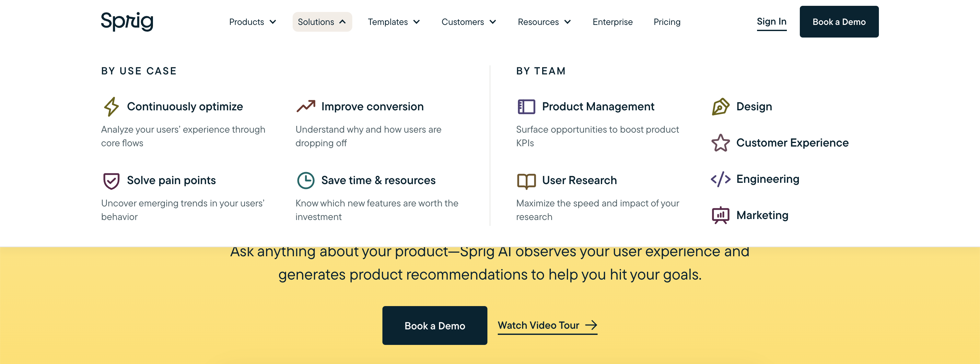Click the clock icon for Save time
The height and width of the screenshot is (364, 980).
[306, 181]
